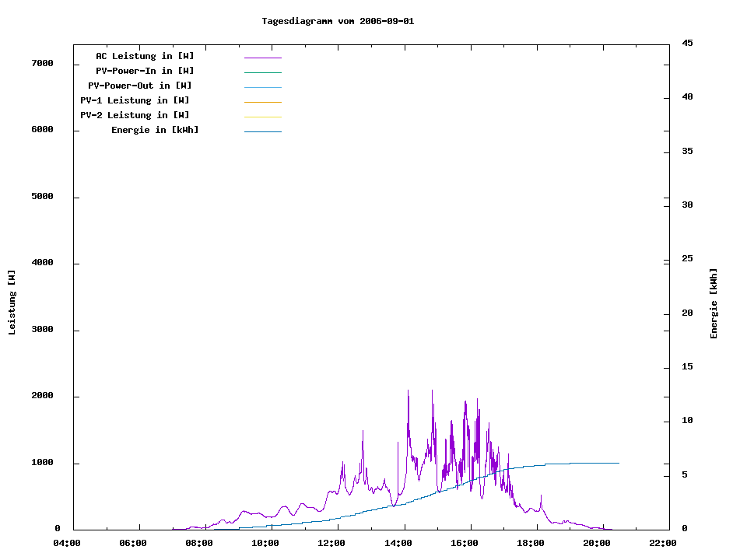This screenshot has height=560, width=747.
Task: Select the 12:00 tick label on time axis
Action: pos(331,543)
